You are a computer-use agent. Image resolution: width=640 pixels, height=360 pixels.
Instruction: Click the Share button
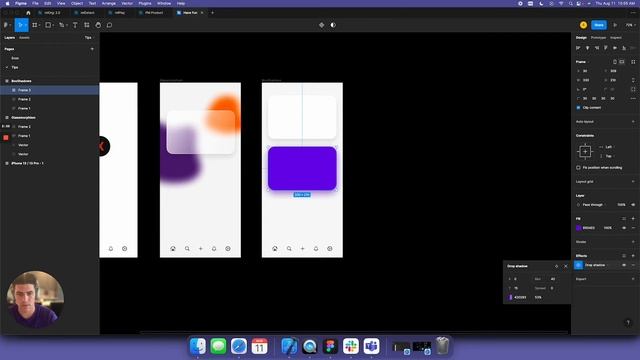599,25
